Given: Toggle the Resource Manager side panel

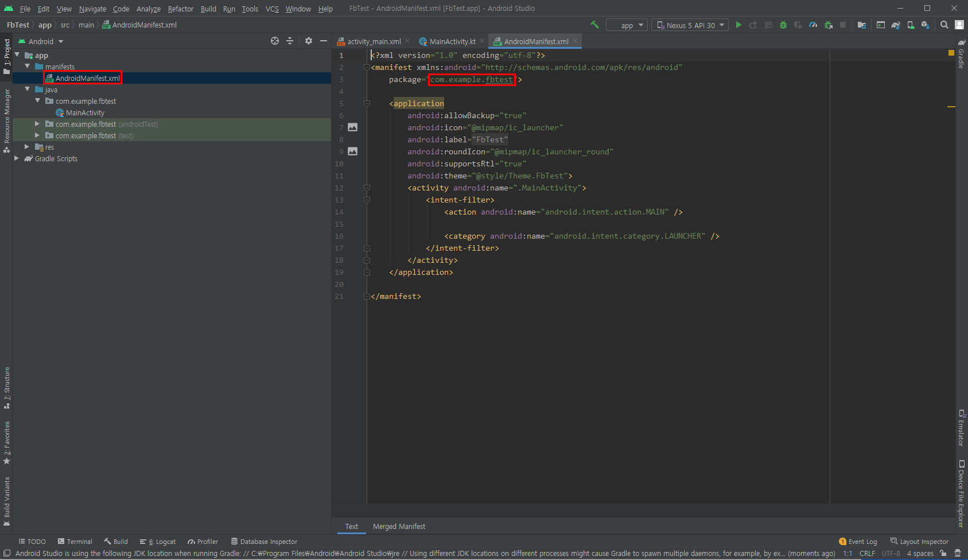Looking at the screenshot, I should point(7,120).
